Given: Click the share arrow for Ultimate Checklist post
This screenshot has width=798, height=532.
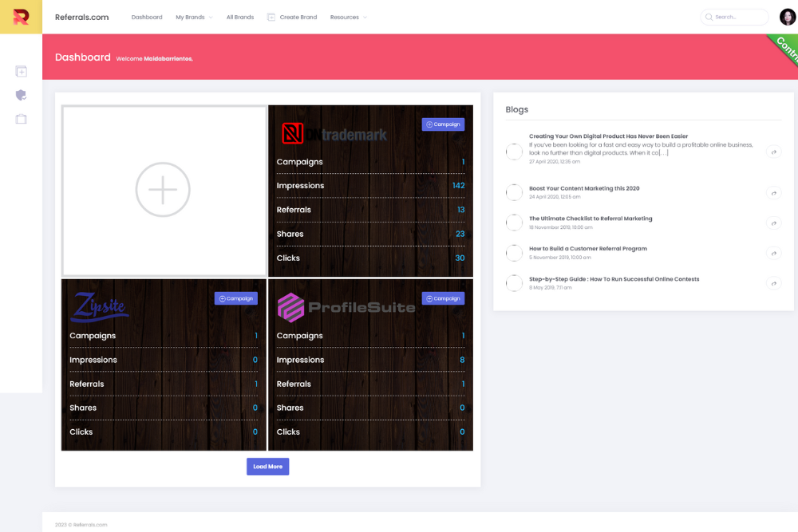Looking at the screenshot, I should coord(772,223).
